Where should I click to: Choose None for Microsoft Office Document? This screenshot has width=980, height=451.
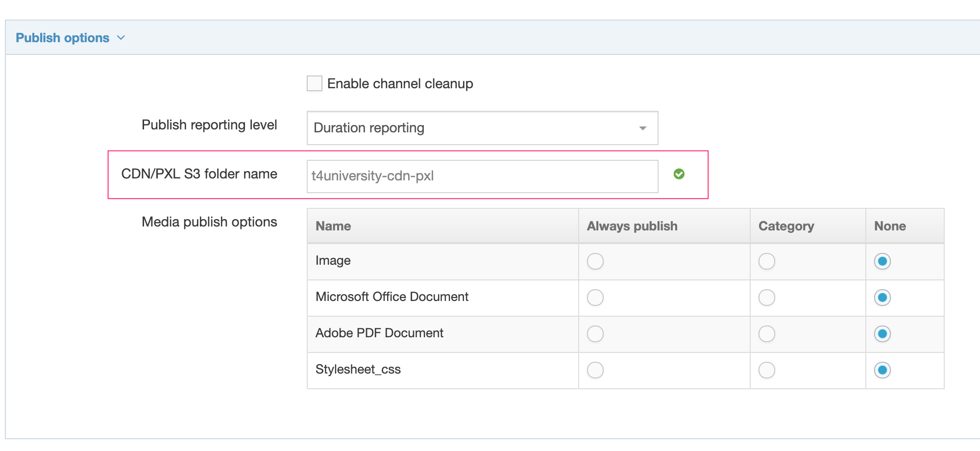point(882,298)
